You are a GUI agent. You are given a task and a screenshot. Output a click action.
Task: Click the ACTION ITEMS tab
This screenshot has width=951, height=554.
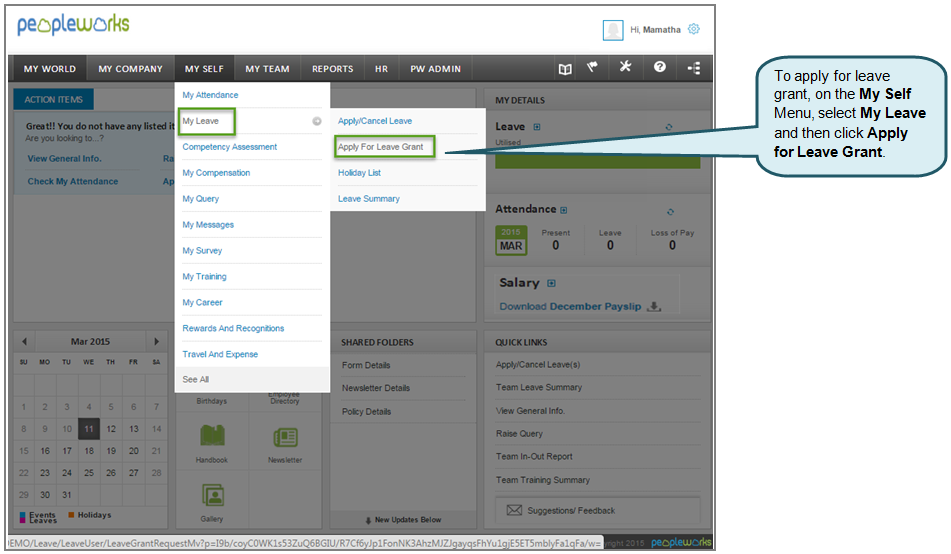[x=53, y=100]
